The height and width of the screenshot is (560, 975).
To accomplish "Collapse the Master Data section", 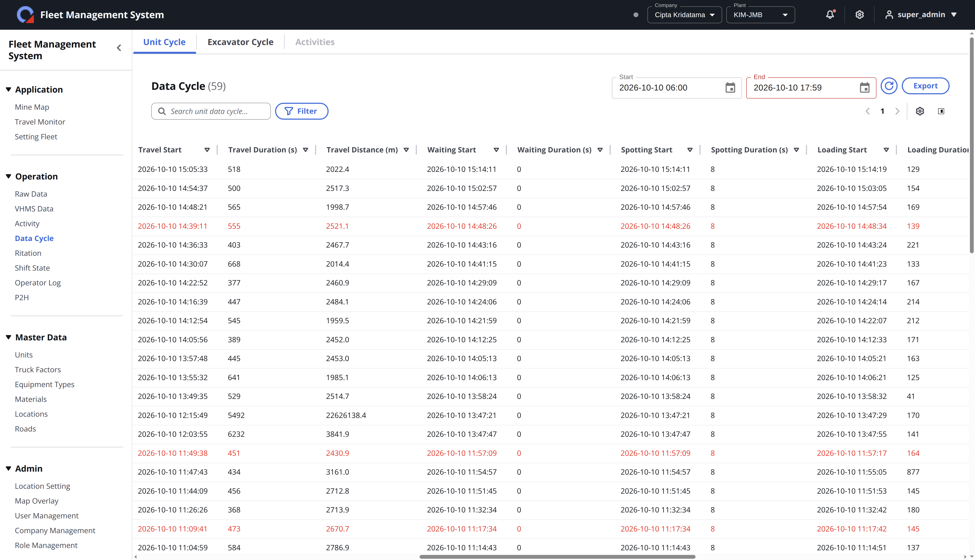I will 8,337.
